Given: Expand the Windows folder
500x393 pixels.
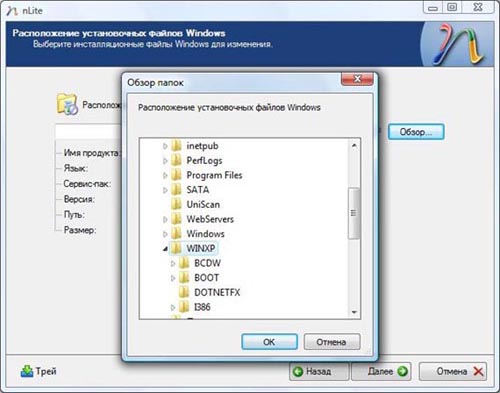Looking at the screenshot, I should point(165,234).
